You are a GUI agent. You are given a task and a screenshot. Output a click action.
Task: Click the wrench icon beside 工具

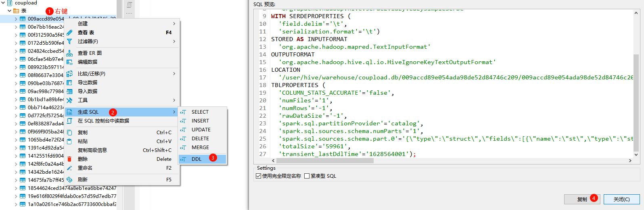[69, 100]
